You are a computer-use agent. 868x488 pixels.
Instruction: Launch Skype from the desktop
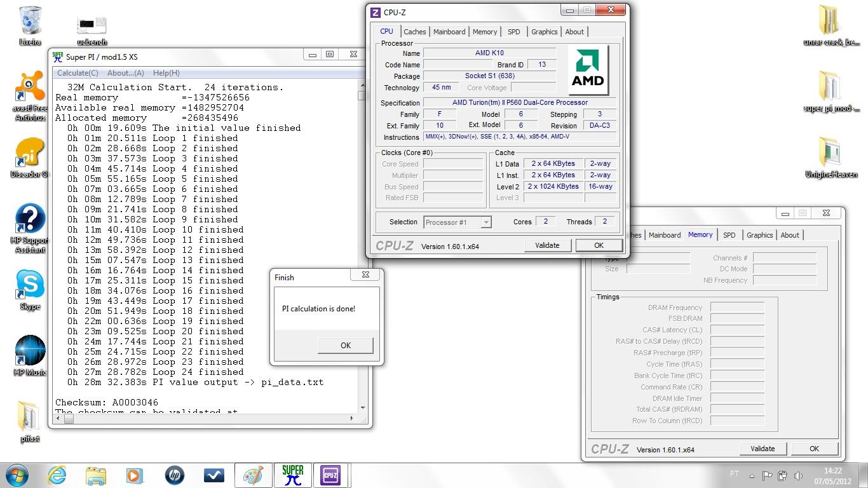[x=30, y=290]
